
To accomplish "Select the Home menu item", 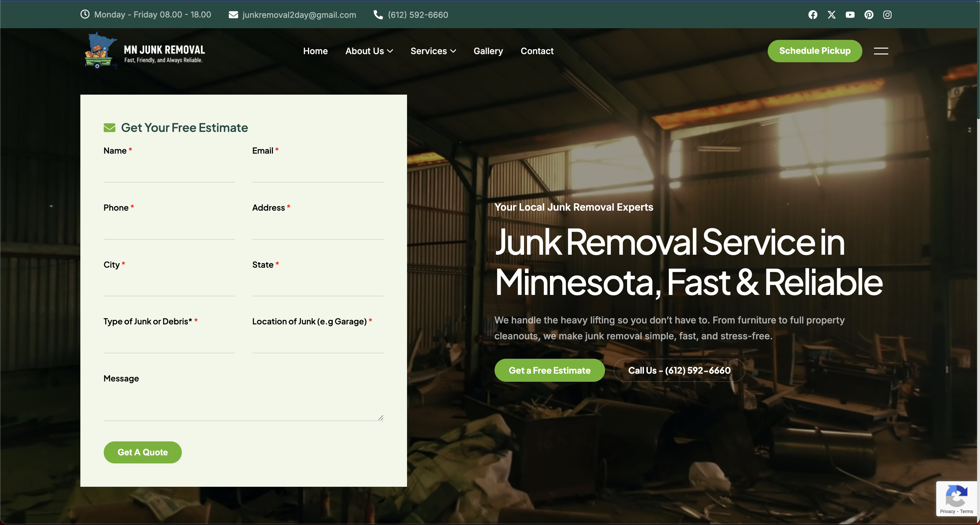I will coord(315,51).
